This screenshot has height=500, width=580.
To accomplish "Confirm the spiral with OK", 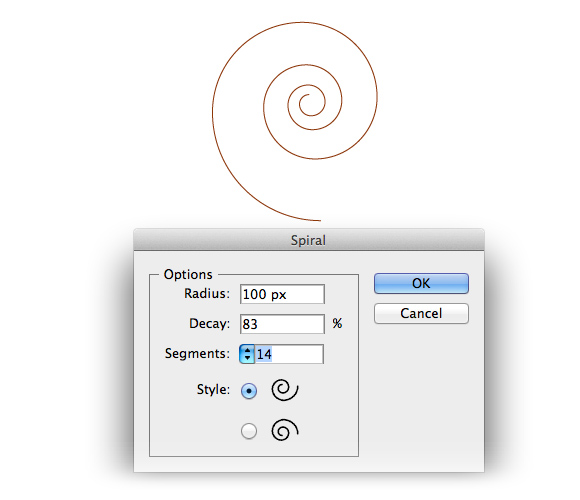I will [x=421, y=283].
